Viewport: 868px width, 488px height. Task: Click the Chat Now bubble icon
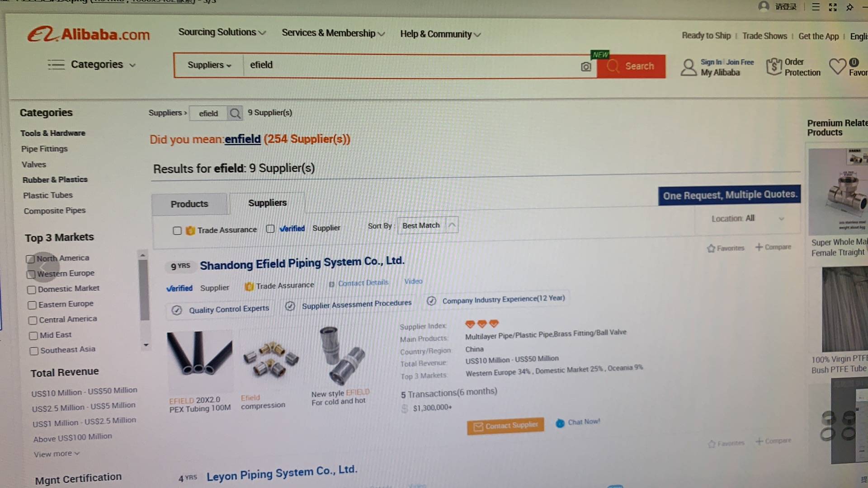point(560,423)
